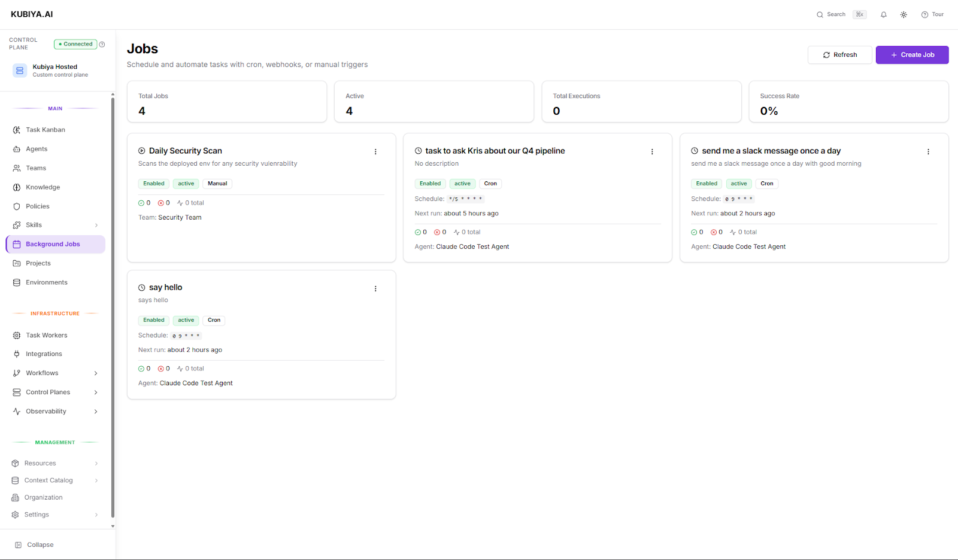
Task: Toggle Enabled on the slack message job
Action: pyautogui.click(x=706, y=183)
